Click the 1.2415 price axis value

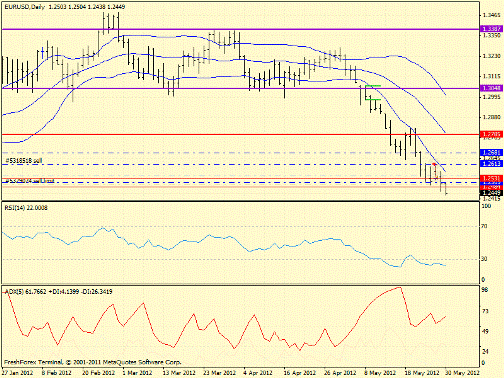coord(492,199)
